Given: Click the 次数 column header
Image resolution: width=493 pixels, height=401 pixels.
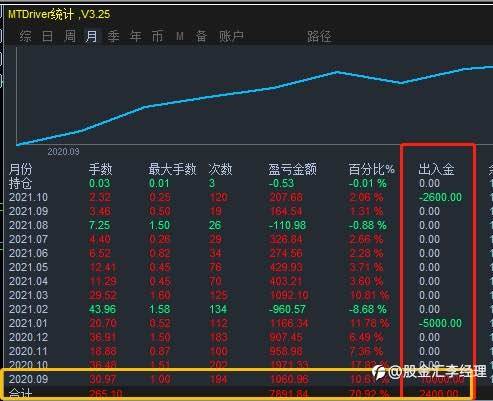Looking at the screenshot, I should coord(220,169).
